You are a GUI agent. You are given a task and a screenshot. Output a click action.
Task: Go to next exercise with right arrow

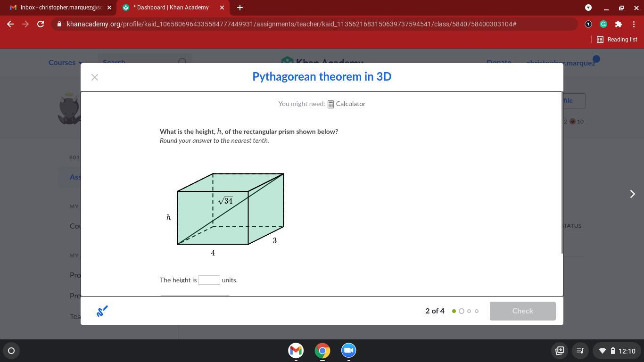click(633, 194)
